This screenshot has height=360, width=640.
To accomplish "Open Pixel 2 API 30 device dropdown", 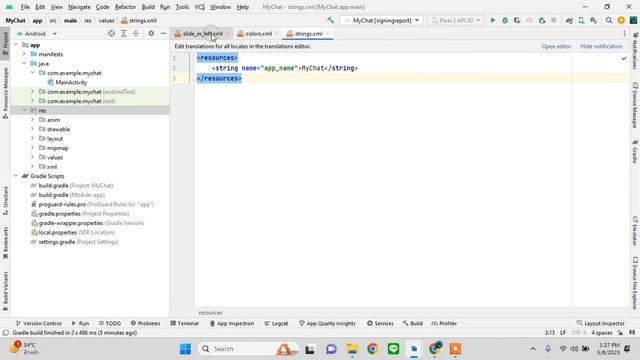I will click(456, 20).
